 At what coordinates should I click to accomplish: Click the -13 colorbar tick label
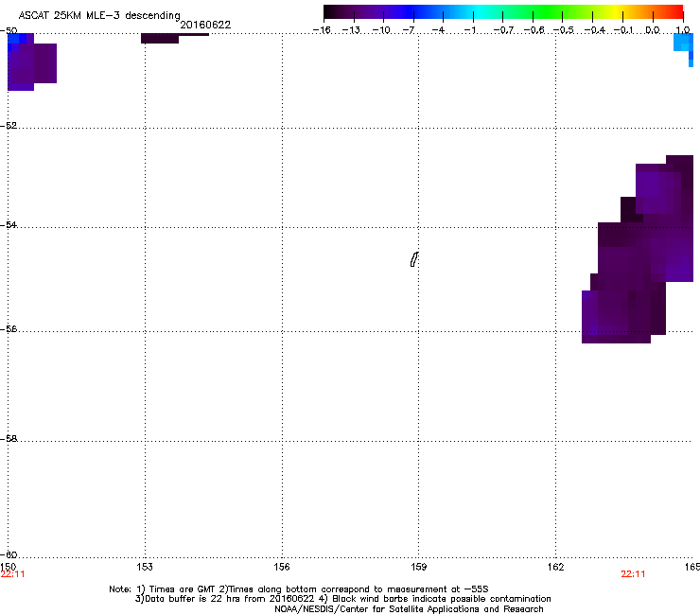coord(351,30)
